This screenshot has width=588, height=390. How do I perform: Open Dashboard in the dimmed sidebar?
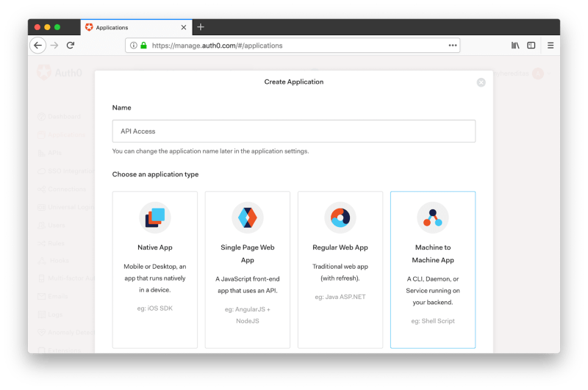point(60,117)
